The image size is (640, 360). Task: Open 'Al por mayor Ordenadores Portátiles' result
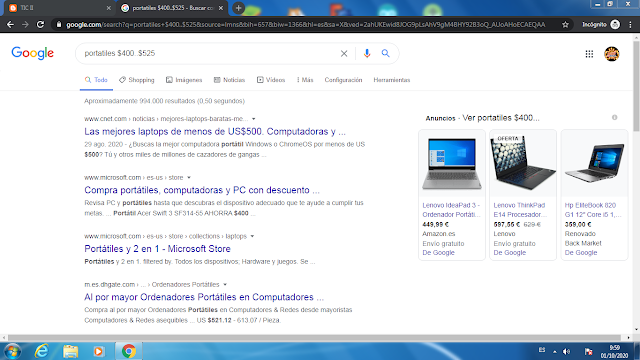point(204,297)
